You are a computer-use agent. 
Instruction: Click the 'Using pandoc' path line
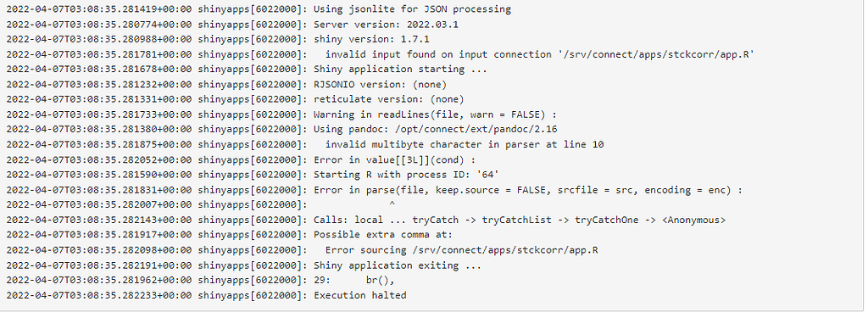[x=281, y=130]
